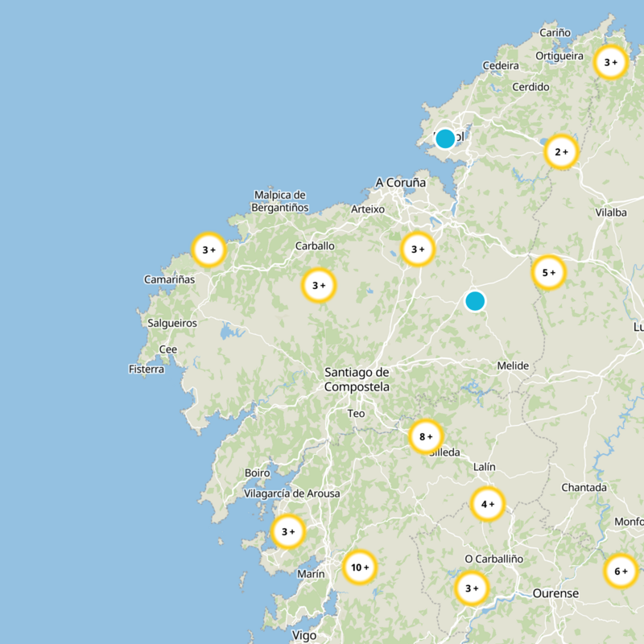
Task: Click the Cedeira label
Action: pos(500,65)
